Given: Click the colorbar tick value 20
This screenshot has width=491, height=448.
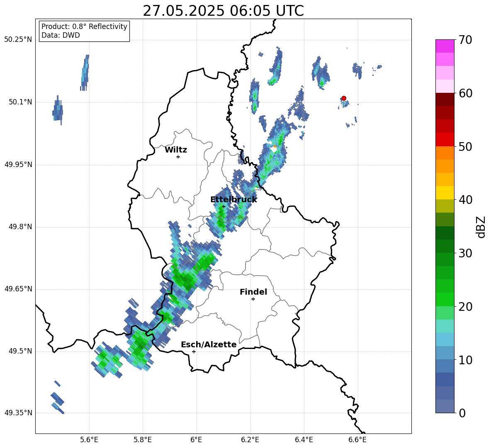Looking at the screenshot, I should coord(465,306).
